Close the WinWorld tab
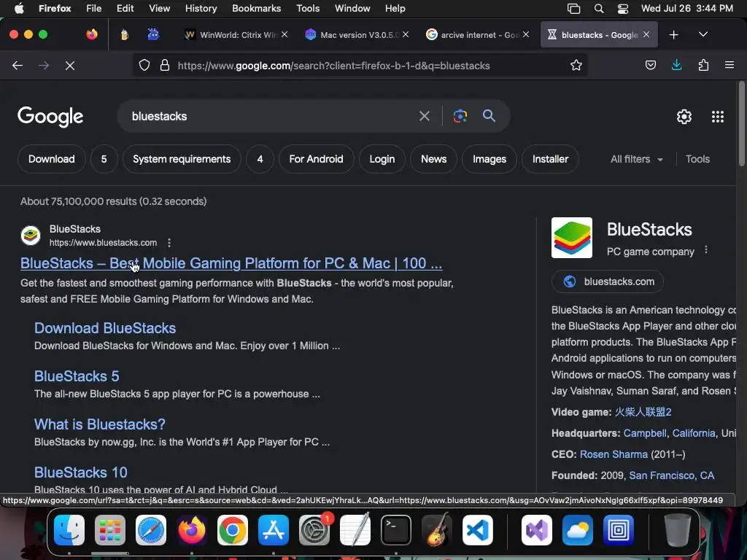 click(285, 34)
